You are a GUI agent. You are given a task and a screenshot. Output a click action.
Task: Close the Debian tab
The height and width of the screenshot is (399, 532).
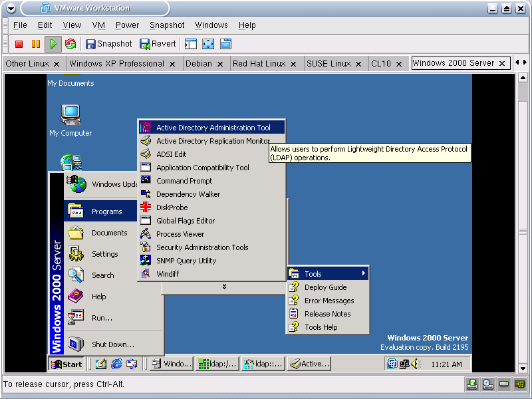pyautogui.click(x=220, y=64)
